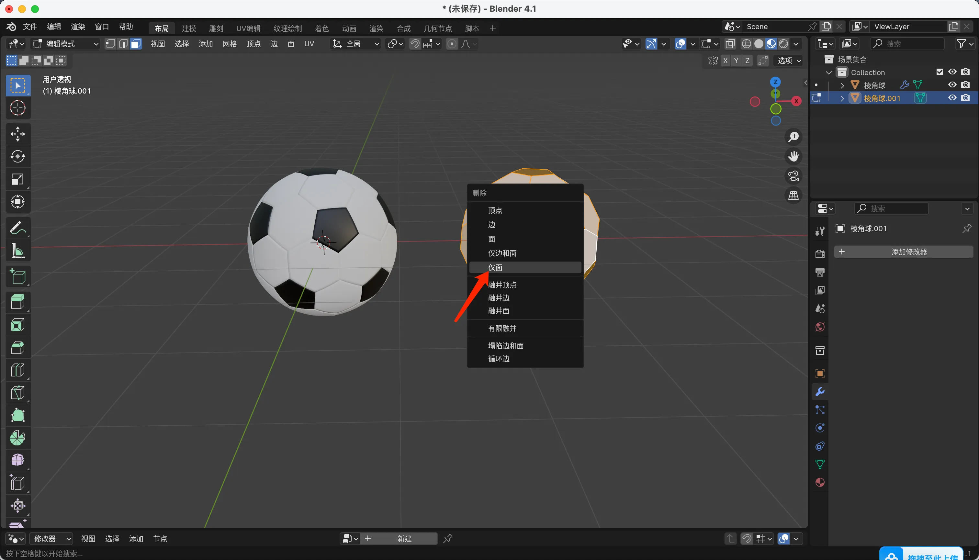Open the 全局 orientation dropdown
The height and width of the screenshot is (560, 979).
pyautogui.click(x=356, y=44)
